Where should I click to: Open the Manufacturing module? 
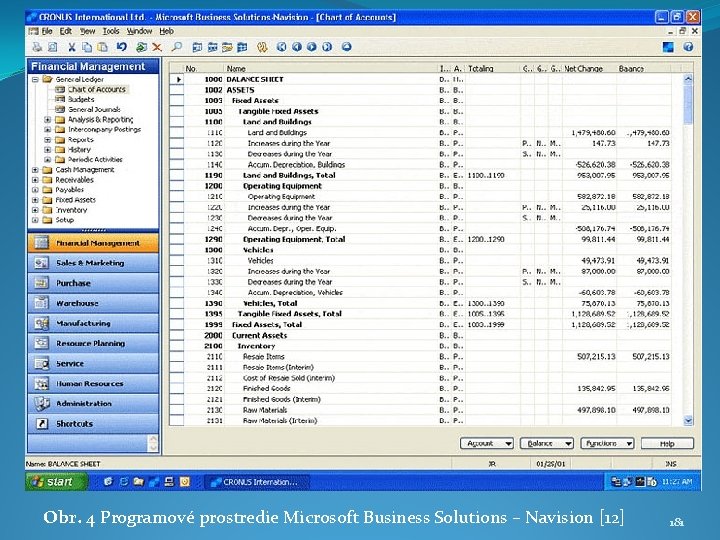(93, 323)
